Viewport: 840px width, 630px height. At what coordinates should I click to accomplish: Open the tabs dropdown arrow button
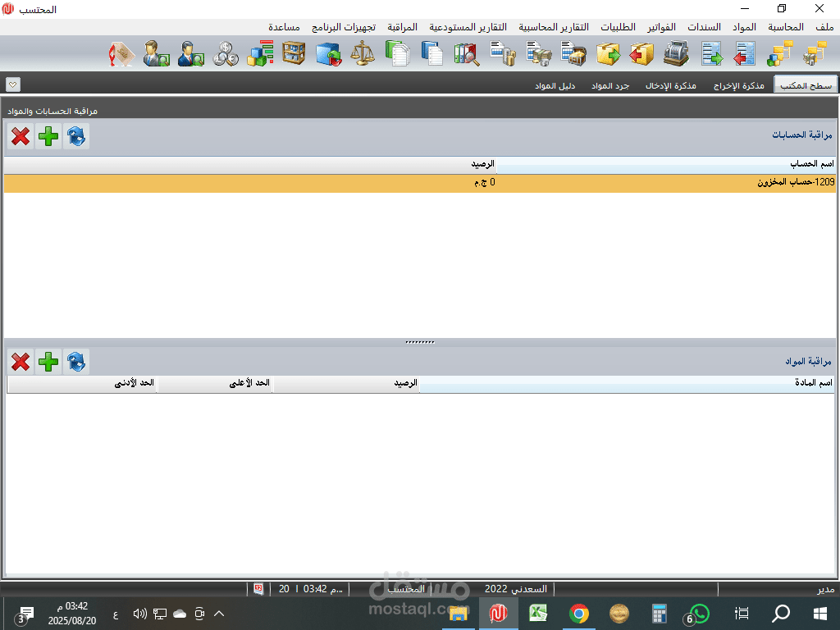pyautogui.click(x=13, y=84)
